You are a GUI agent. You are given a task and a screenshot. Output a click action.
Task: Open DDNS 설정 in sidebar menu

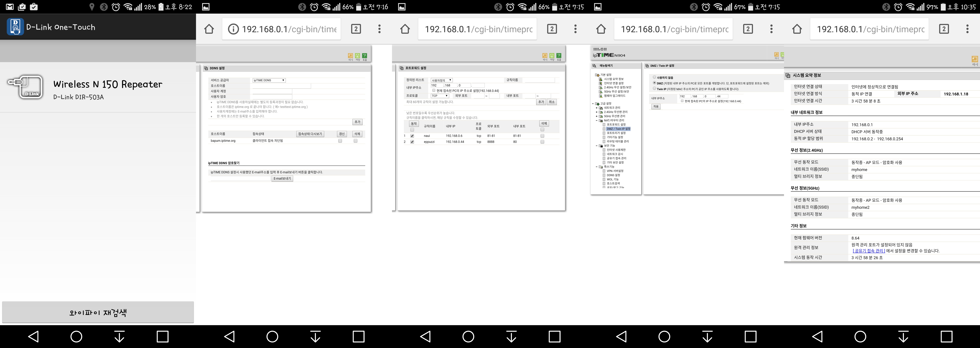(x=613, y=175)
